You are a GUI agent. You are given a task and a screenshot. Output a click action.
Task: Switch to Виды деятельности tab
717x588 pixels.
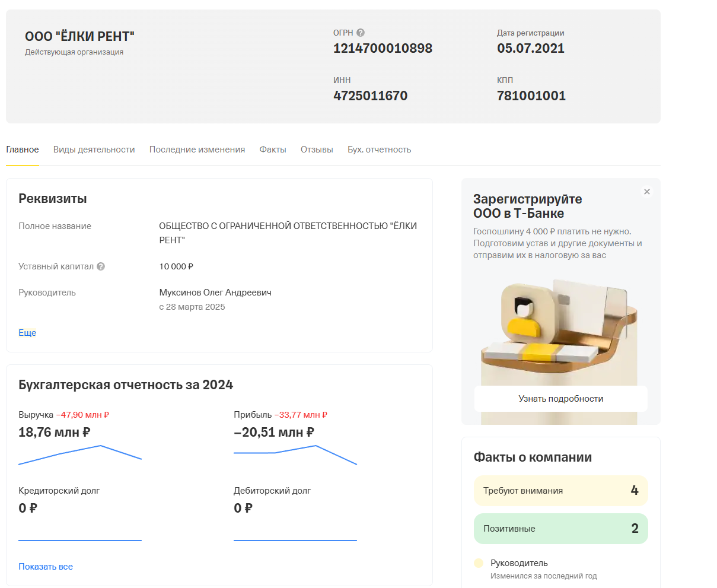(x=94, y=150)
